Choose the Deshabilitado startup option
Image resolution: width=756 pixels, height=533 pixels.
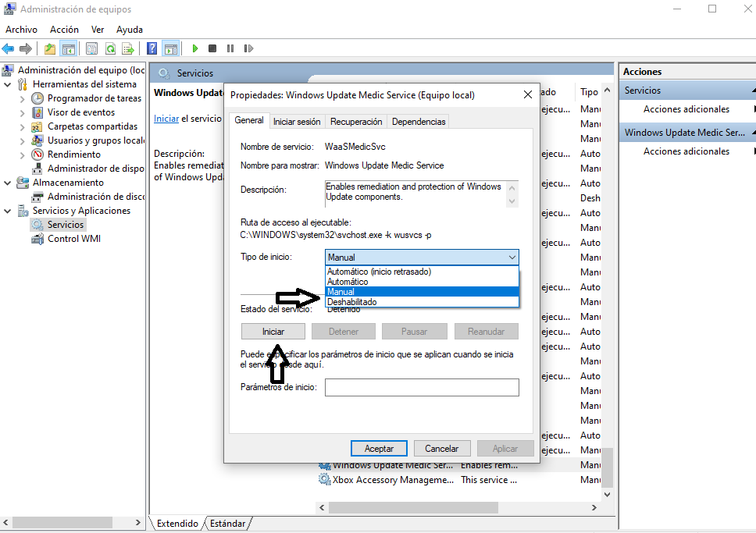pyautogui.click(x=422, y=302)
